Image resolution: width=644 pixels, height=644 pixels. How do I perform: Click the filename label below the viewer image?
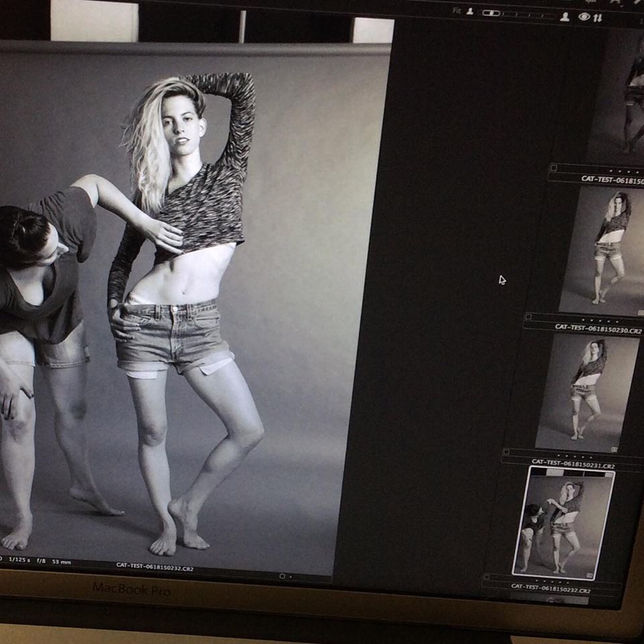155,567
